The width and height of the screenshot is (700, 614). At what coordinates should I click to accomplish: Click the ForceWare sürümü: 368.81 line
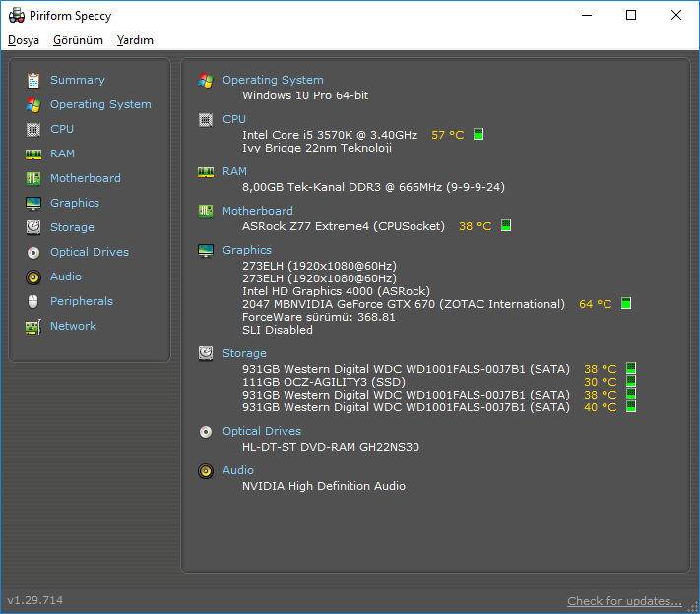click(x=318, y=317)
